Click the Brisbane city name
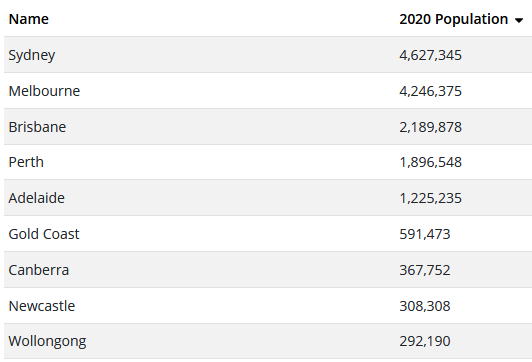532x362 pixels. 37,127
